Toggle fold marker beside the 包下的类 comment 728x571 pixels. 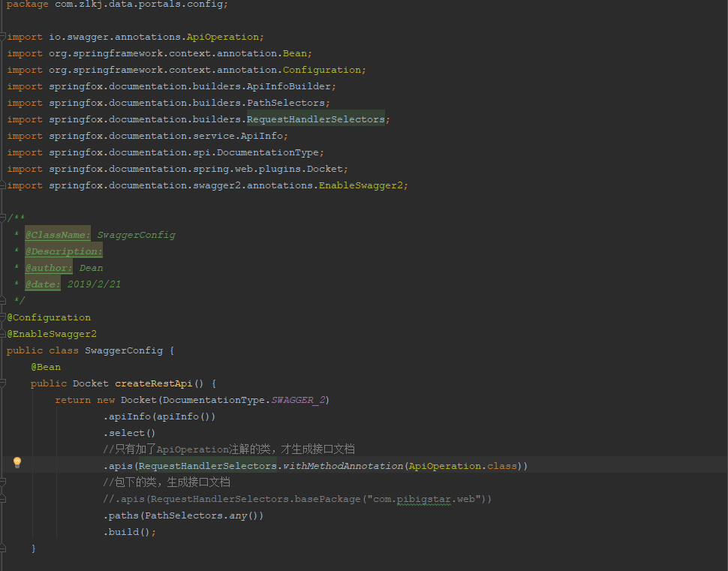pyautogui.click(x=2, y=482)
